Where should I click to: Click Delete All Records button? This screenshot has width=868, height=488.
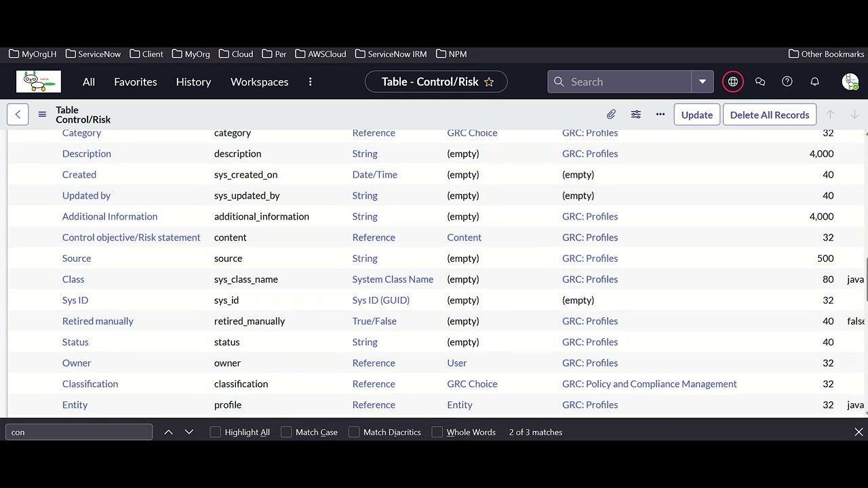770,115
